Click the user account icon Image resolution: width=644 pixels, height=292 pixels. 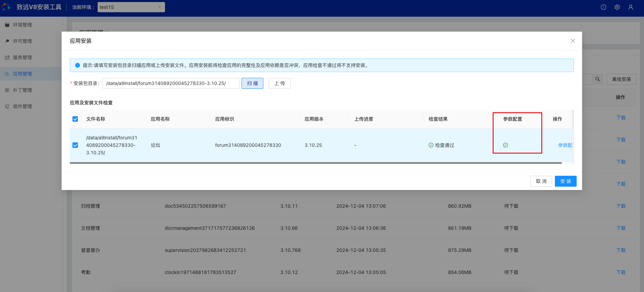pos(631,7)
